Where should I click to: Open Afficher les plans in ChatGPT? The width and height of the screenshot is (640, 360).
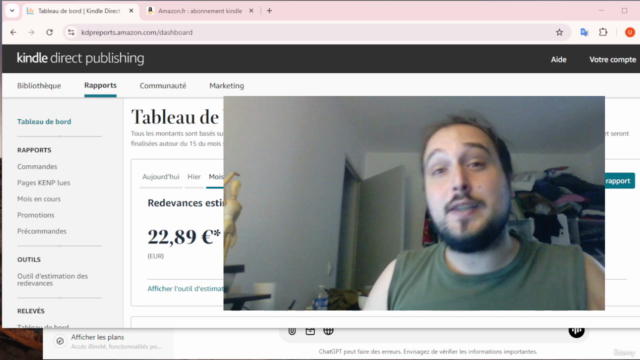click(109, 341)
